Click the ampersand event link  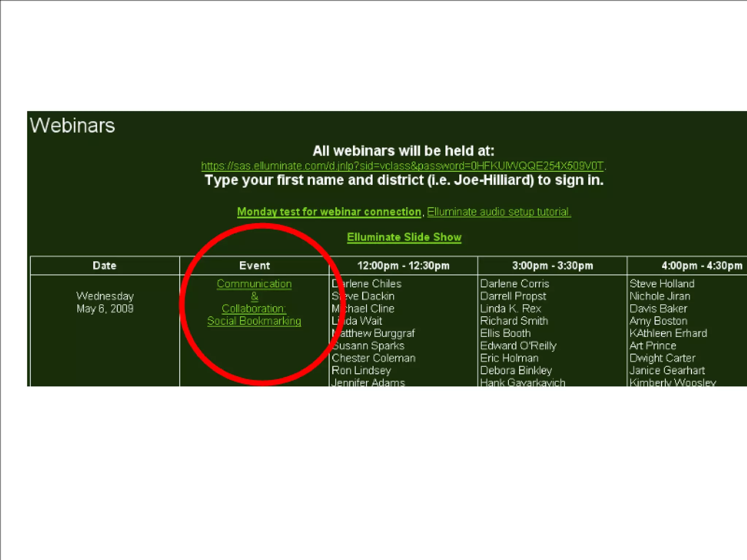[x=255, y=296]
